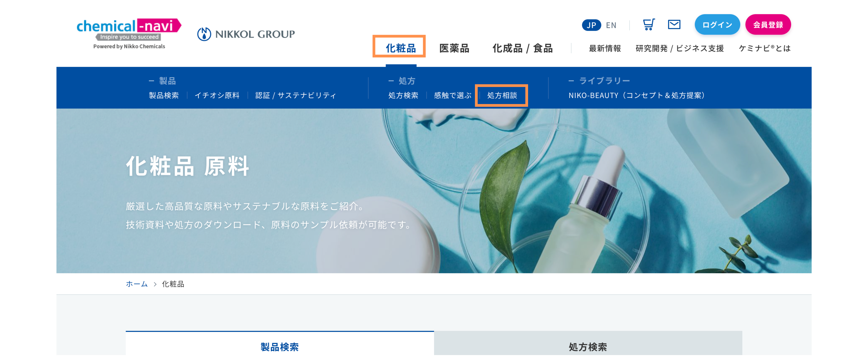The image size is (868, 362).
Task: Open the shopping cart icon
Action: click(649, 25)
